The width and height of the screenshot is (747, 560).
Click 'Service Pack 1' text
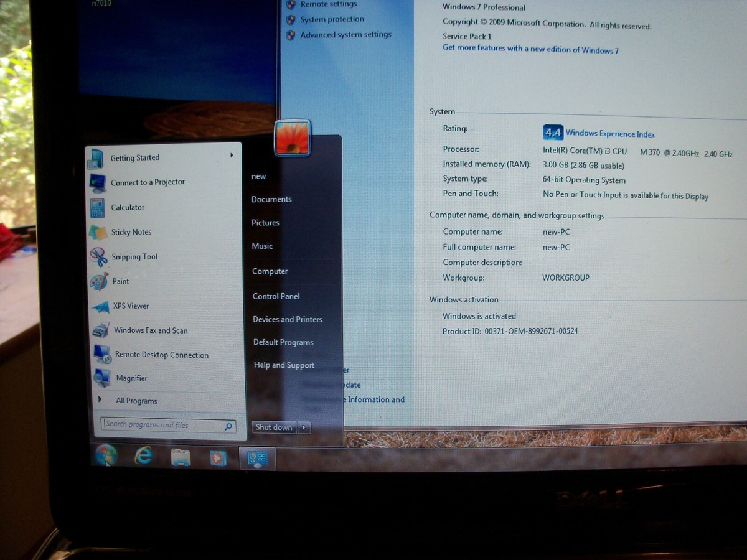pos(467,36)
